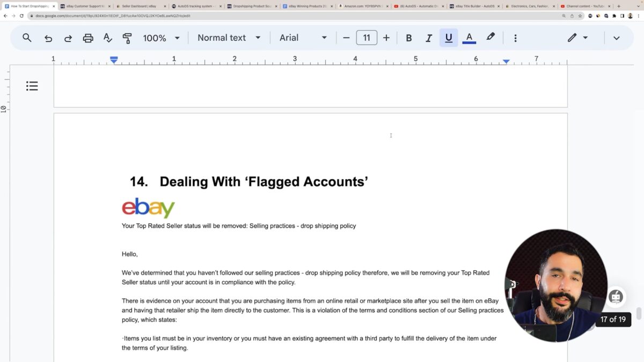The height and width of the screenshot is (362, 644).
Task: Click the left indent marker on ruler
Action: (114, 60)
